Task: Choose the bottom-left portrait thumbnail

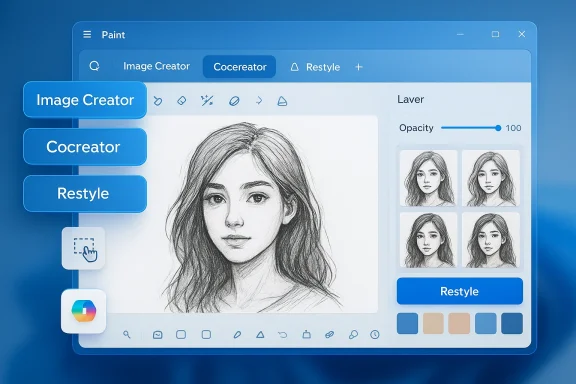Action: click(428, 240)
